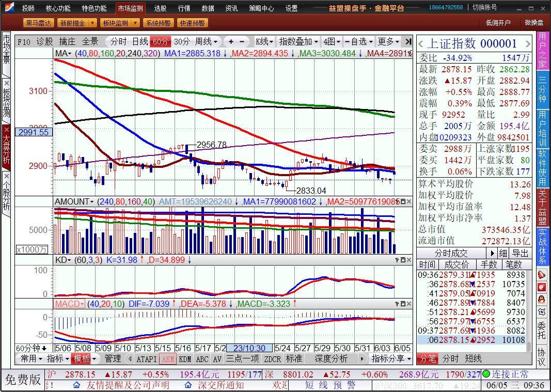Maximize the MACD indicator panel
Image resolution: width=551 pixels, height=392 pixels.
pyautogui.click(x=403, y=304)
